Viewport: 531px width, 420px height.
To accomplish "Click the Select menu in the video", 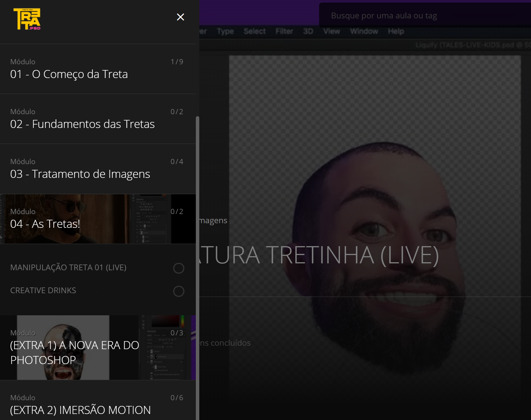I will [x=255, y=31].
